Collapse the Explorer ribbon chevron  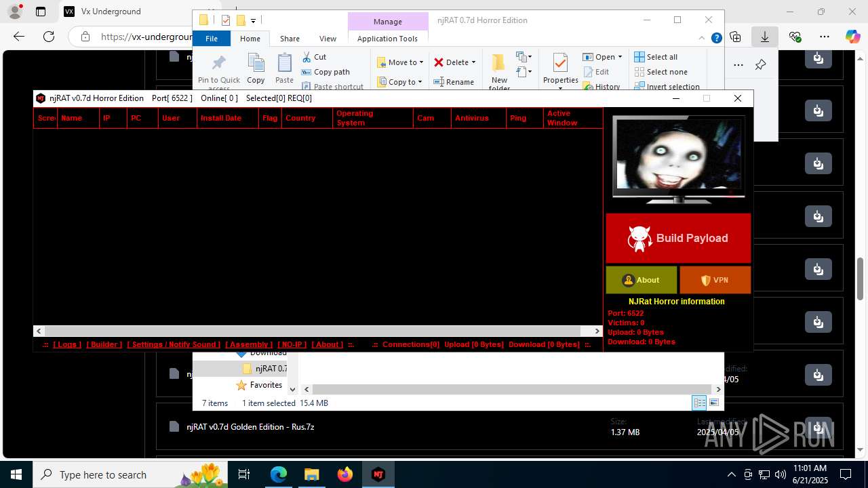click(x=703, y=39)
